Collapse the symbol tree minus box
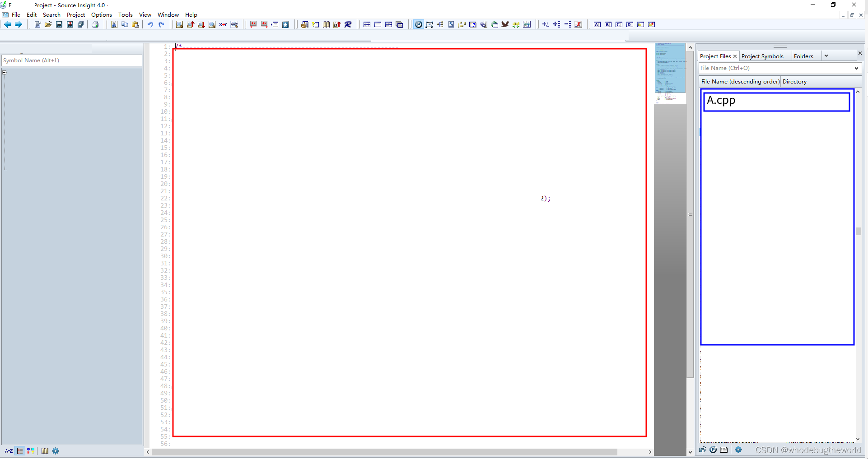Image resolution: width=868 pixels, height=459 pixels. 5,72
